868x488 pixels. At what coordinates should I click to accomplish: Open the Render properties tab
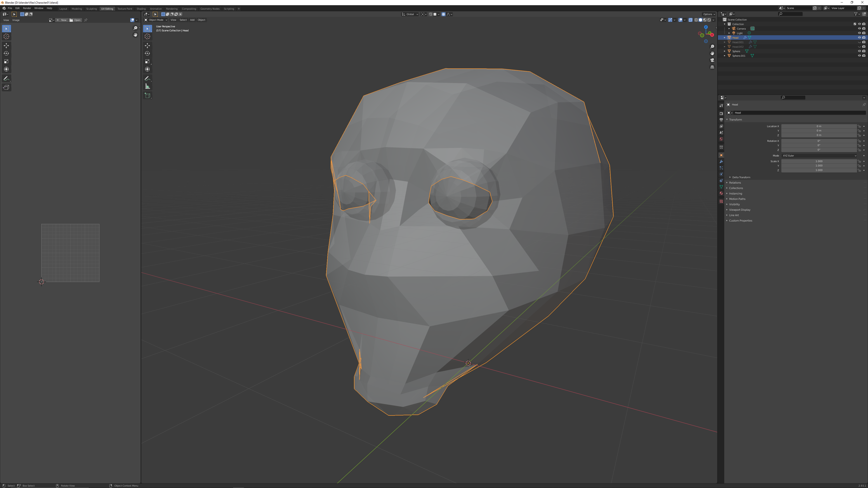[721, 113]
